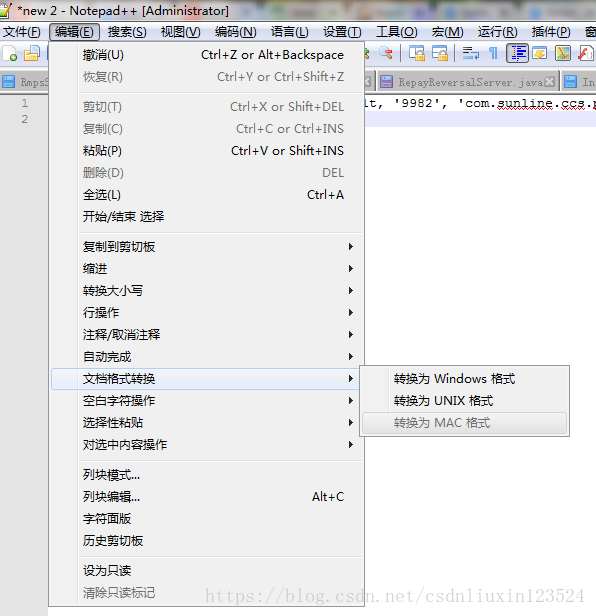Open the 搜索(S) menu

click(127, 32)
